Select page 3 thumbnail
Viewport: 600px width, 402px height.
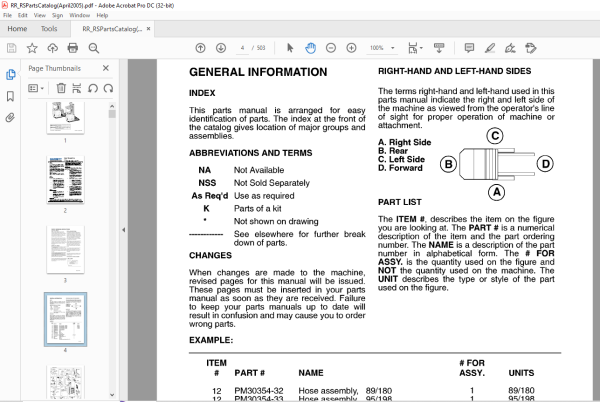coord(65,250)
